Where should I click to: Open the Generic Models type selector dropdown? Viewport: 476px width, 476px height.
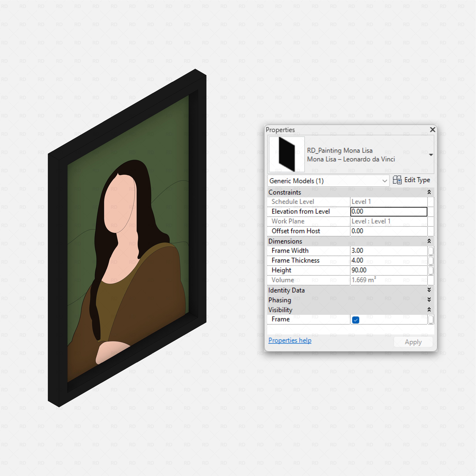385,181
